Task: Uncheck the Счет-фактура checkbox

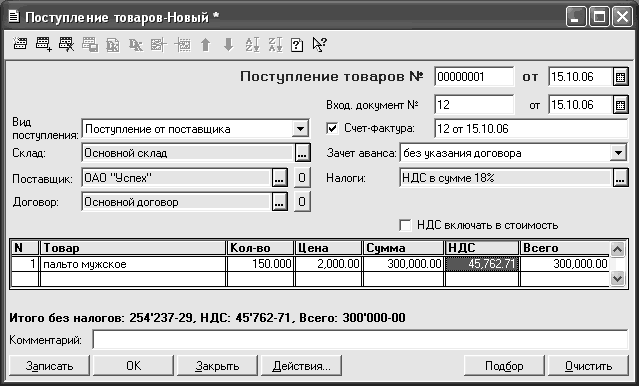Action: tap(332, 128)
